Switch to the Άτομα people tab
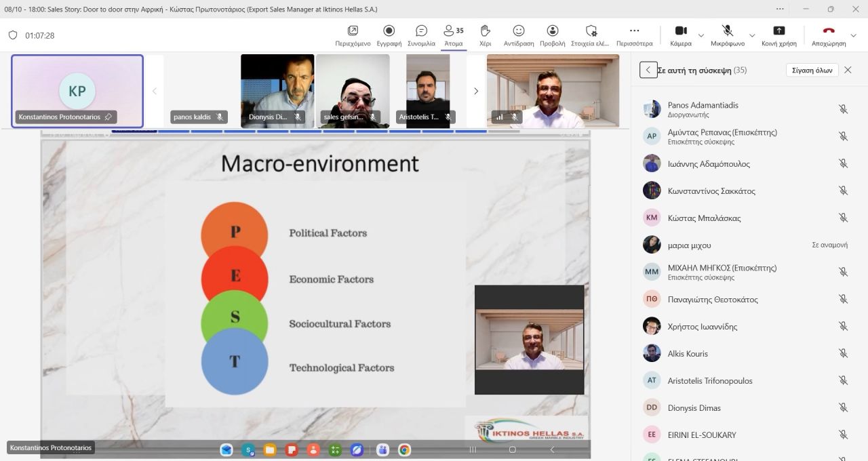This screenshot has width=868, height=461. click(453, 35)
